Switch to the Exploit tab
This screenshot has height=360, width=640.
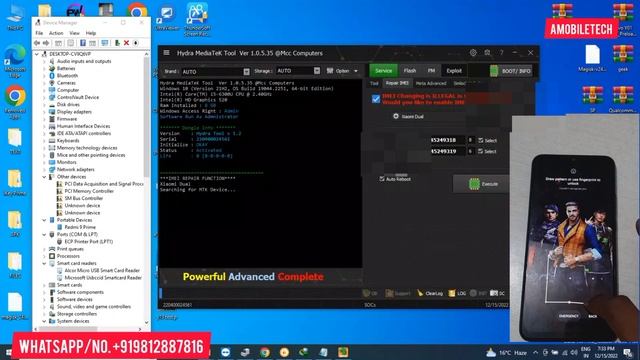454,71
